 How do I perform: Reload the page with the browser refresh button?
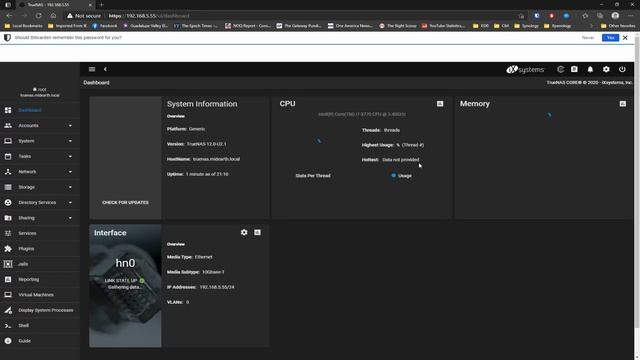click(38, 16)
